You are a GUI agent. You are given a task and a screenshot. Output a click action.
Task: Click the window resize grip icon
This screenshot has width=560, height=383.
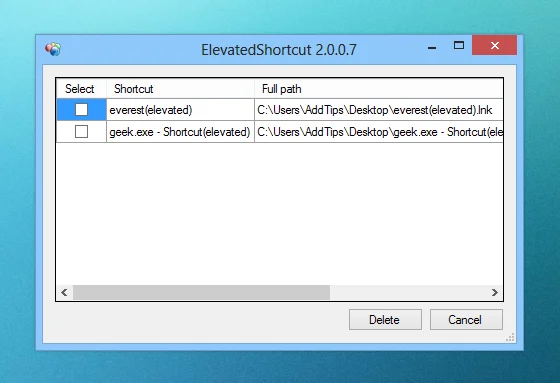510,338
